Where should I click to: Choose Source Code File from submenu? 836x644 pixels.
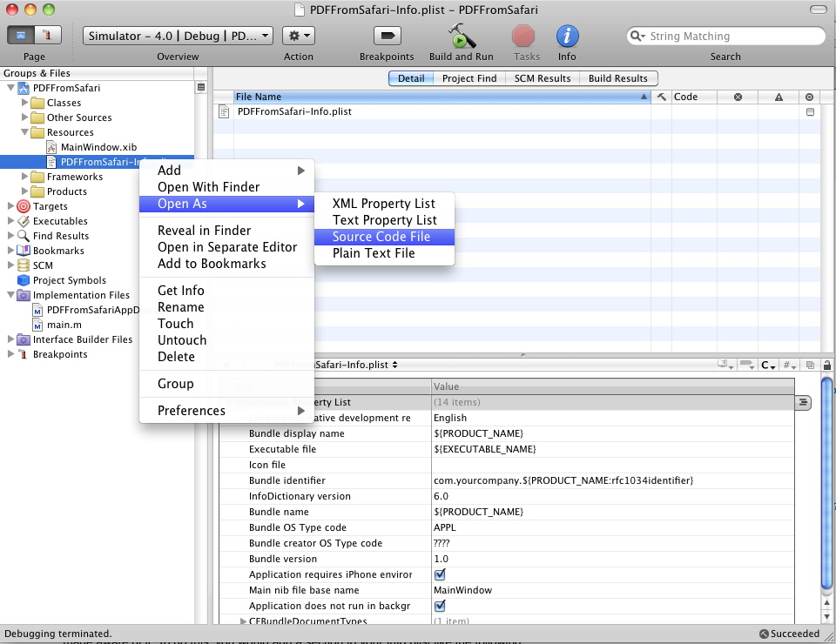[x=381, y=237]
